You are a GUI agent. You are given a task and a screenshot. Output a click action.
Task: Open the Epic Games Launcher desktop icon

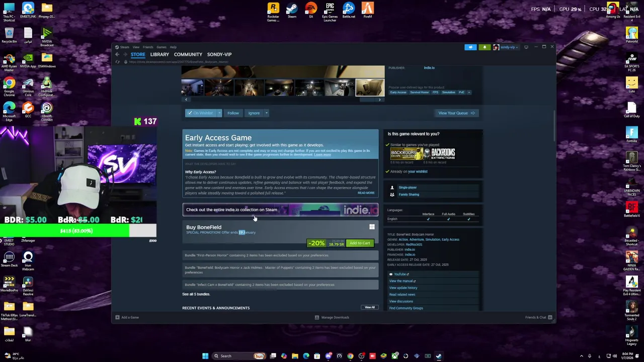(330, 12)
